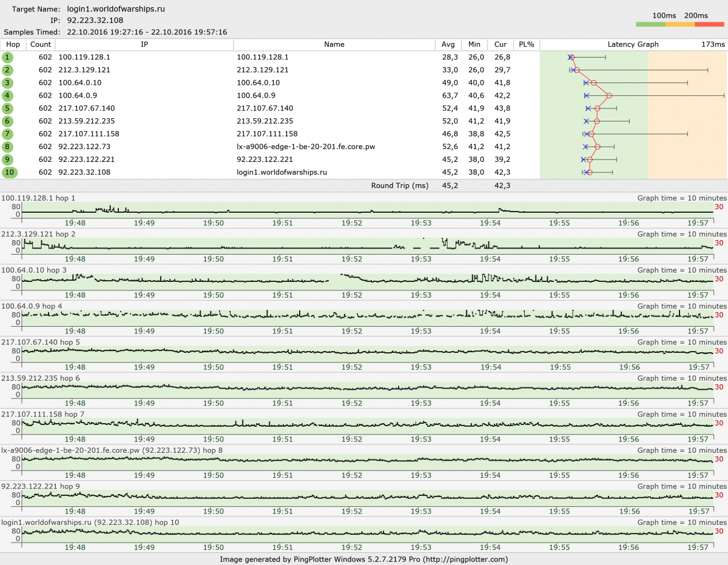Click the Latency Graph column header

point(633,44)
